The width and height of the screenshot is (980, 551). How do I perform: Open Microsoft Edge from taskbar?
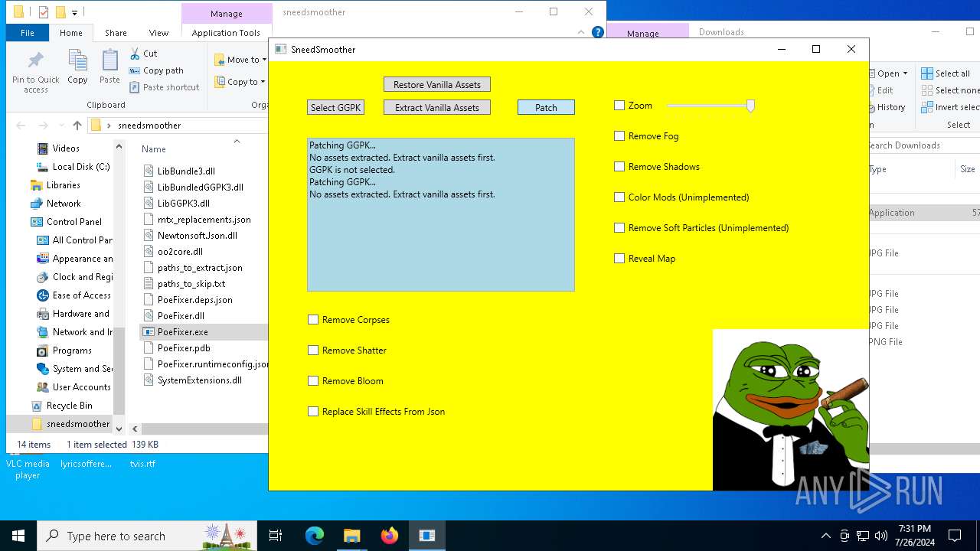click(x=315, y=536)
